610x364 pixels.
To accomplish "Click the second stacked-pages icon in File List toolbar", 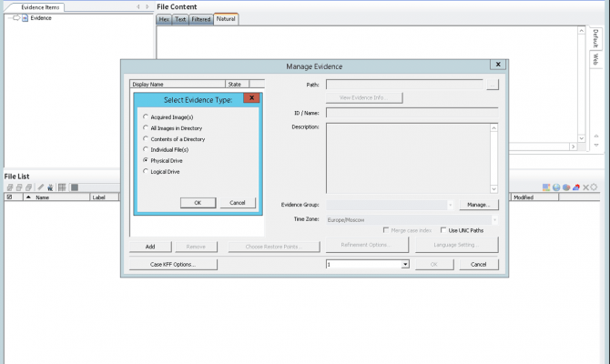I will (19, 187).
